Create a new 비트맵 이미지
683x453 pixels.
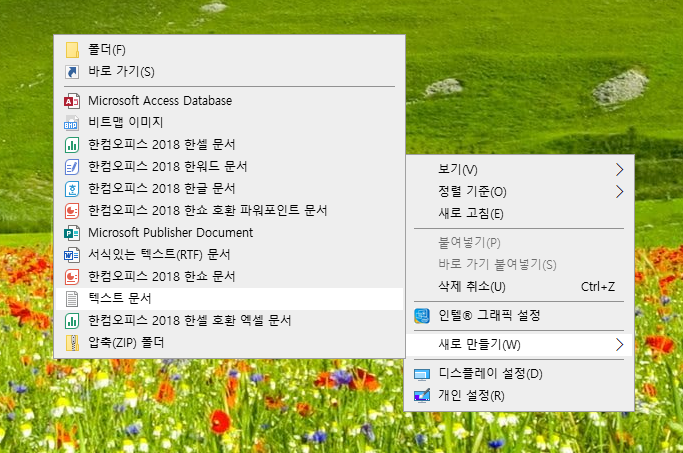(x=230, y=123)
